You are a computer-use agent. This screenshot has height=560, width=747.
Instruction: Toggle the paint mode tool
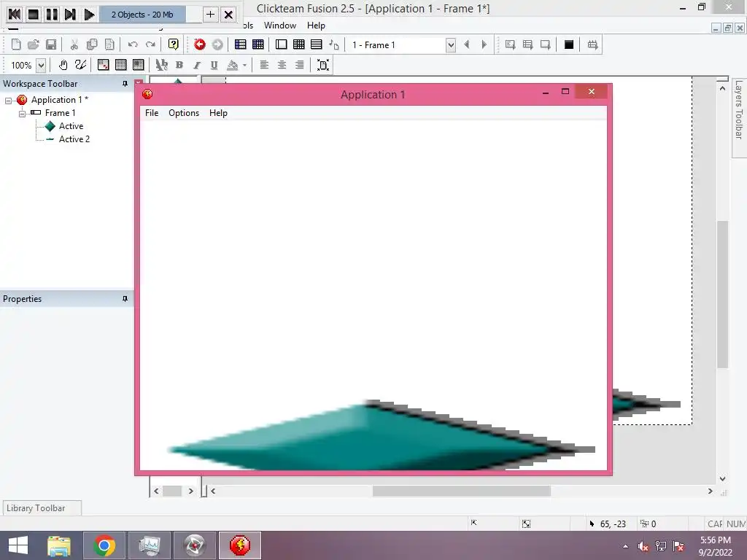pos(80,65)
